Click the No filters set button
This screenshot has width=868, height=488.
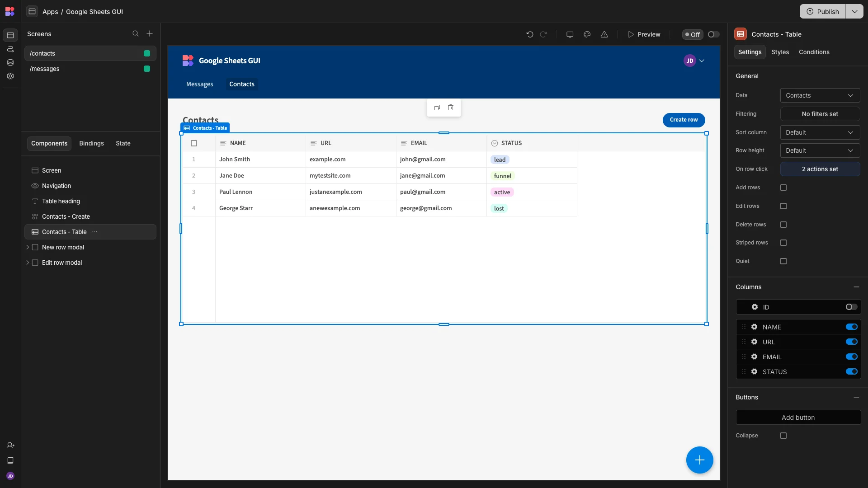click(x=820, y=114)
